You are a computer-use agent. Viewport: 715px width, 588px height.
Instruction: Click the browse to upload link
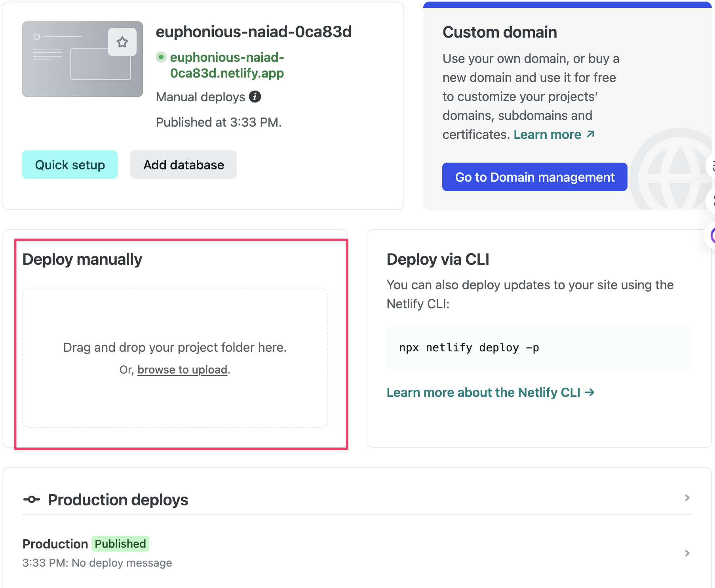[x=182, y=370]
